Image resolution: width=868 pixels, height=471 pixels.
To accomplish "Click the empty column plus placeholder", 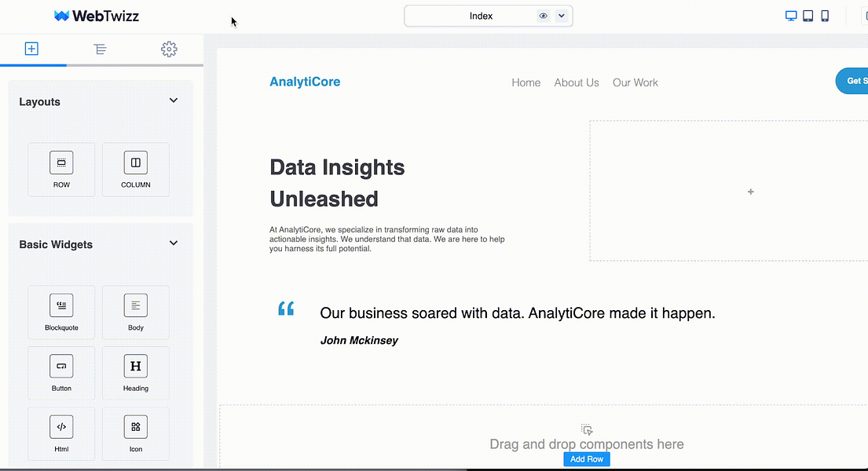I will (751, 192).
